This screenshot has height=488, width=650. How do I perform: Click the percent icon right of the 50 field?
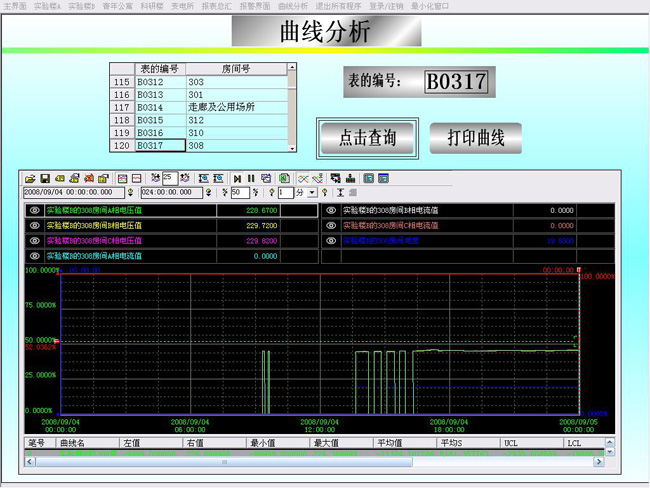255,192
